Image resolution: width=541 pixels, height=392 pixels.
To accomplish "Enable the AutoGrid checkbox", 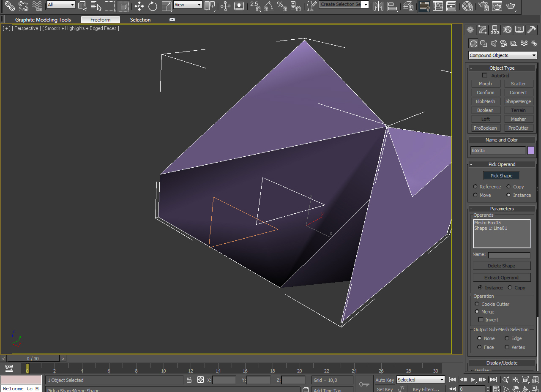I will pyautogui.click(x=484, y=75).
